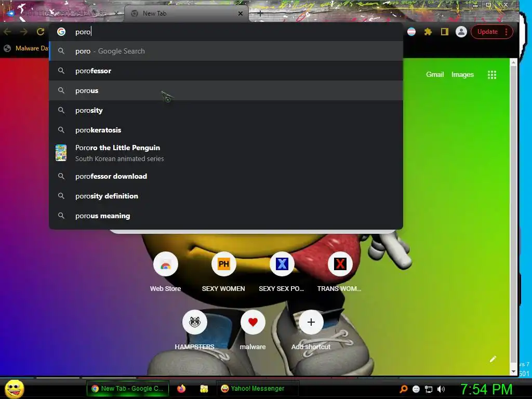Open the network tray icon
This screenshot has height=399, width=532.
click(x=429, y=389)
